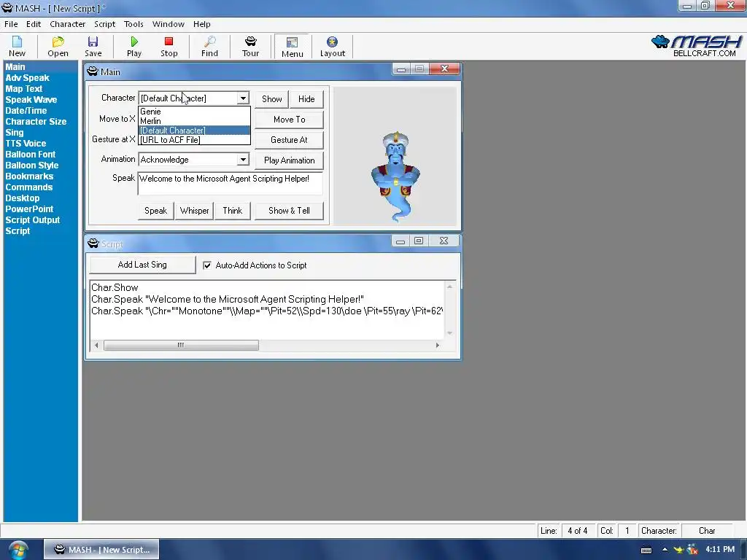Image resolution: width=747 pixels, height=560 pixels.
Task: Select Character Size in the sidebar
Action: click(x=36, y=122)
